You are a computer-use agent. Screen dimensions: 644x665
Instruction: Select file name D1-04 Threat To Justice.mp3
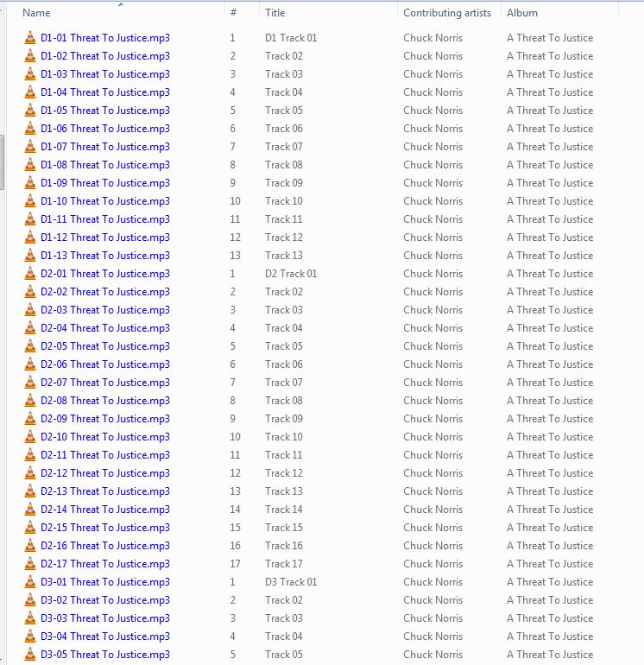[x=105, y=92]
